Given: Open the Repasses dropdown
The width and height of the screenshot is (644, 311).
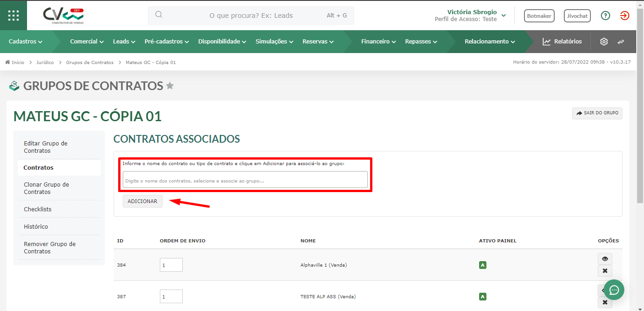Looking at the screenshot, I should click(421, 42).
